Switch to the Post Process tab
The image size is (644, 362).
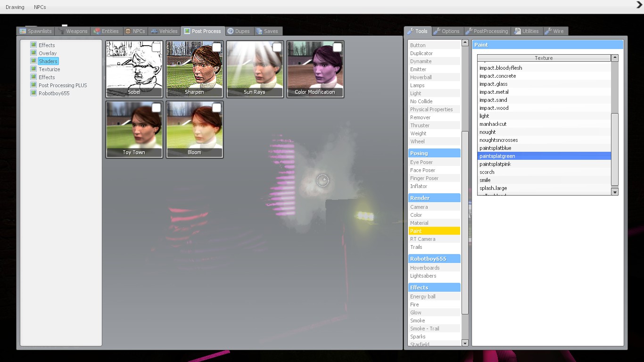pyautogui.click(x=203, y=31)
